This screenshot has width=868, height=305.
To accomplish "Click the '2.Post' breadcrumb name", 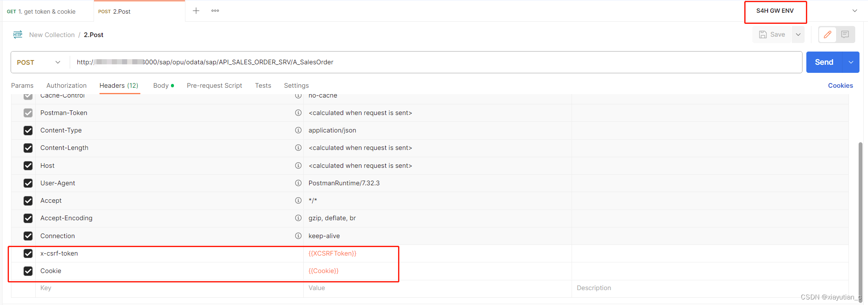I will click(x=94, y=35).
